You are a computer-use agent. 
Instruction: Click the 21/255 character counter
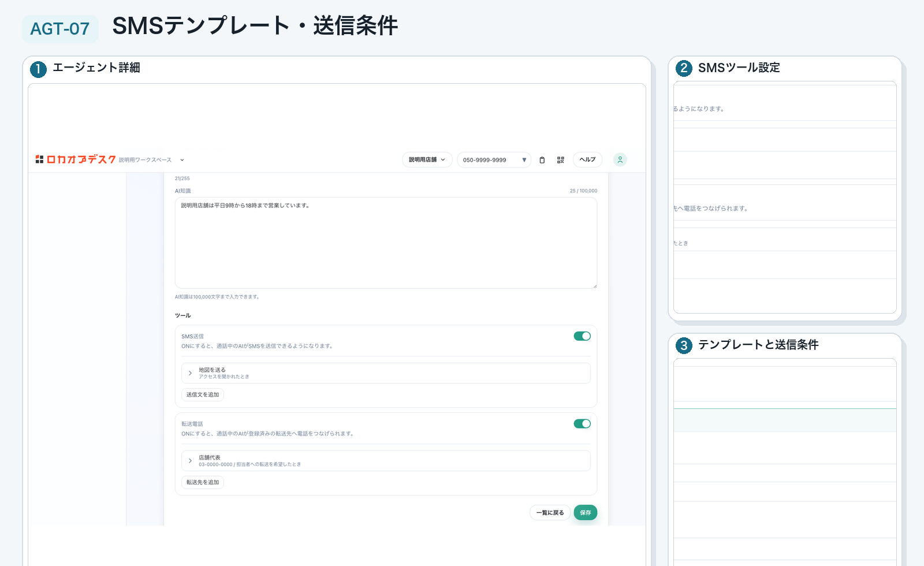point(182,178)
